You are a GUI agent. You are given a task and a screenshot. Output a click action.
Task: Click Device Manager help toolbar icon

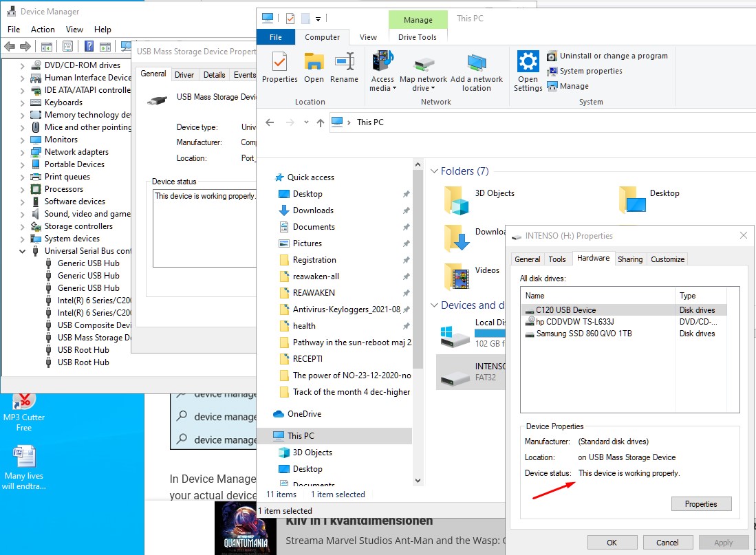(89, 46)
